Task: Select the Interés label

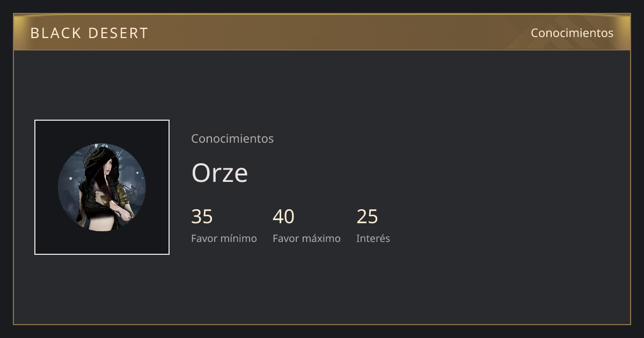Action: tap(373, 238)
